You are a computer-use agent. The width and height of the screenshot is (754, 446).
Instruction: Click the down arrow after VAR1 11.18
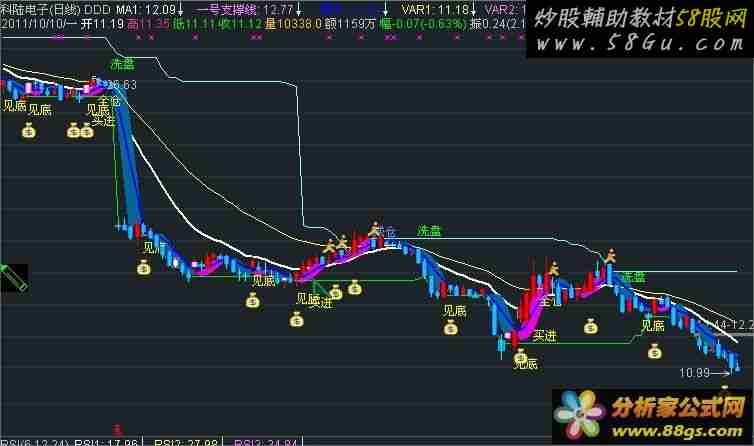point(474,10)
